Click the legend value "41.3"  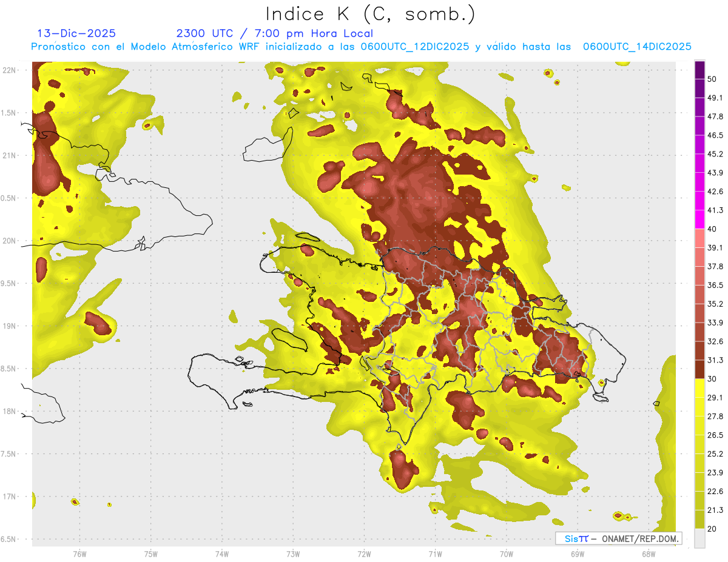point(715,210)
